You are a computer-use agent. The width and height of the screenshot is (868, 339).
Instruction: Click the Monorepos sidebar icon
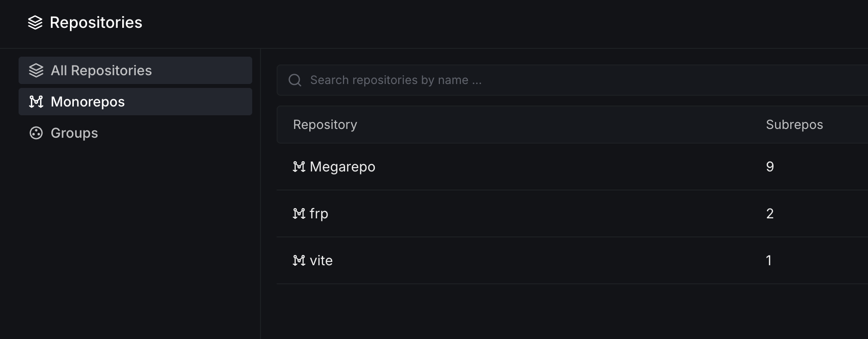36,102
